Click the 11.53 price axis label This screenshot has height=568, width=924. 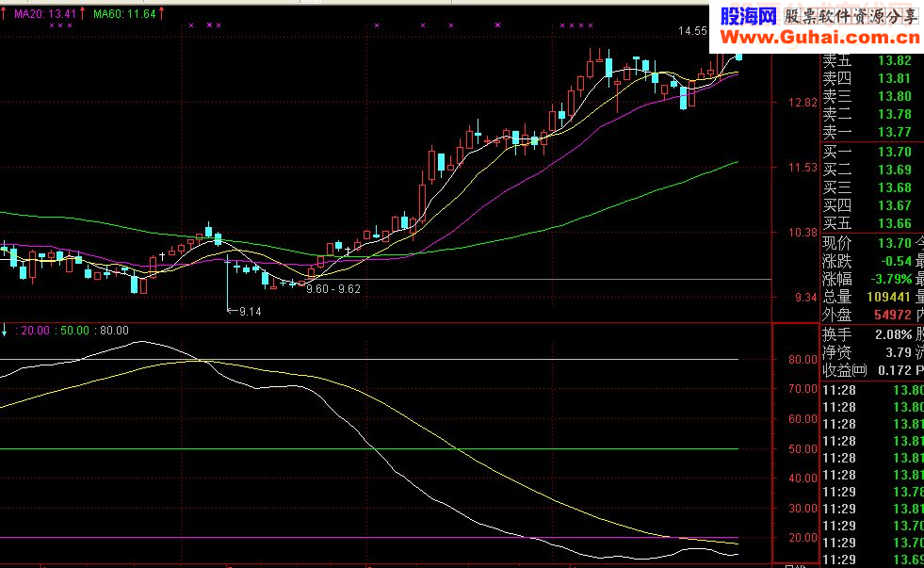[x=803, y=168]
